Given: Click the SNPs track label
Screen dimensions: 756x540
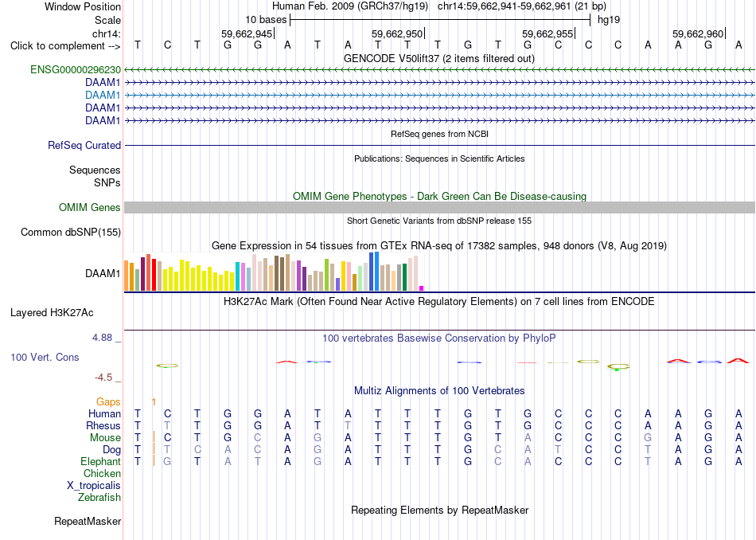Looking at the screenshot, I should 107,182.
